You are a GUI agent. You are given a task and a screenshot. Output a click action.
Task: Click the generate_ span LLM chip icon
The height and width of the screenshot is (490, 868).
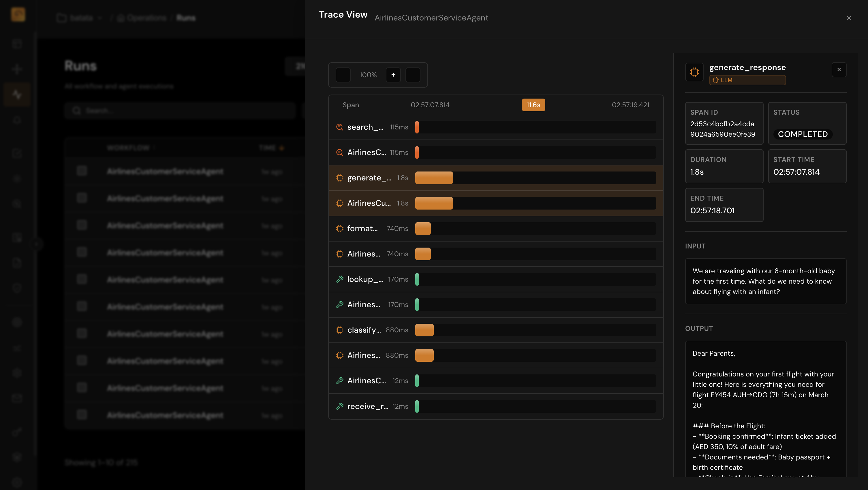tap(339, 178)
